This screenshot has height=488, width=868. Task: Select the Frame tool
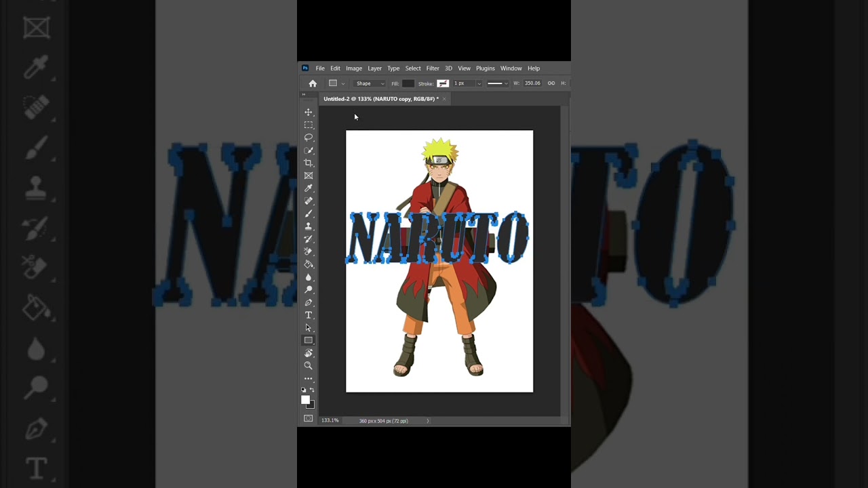309,176
